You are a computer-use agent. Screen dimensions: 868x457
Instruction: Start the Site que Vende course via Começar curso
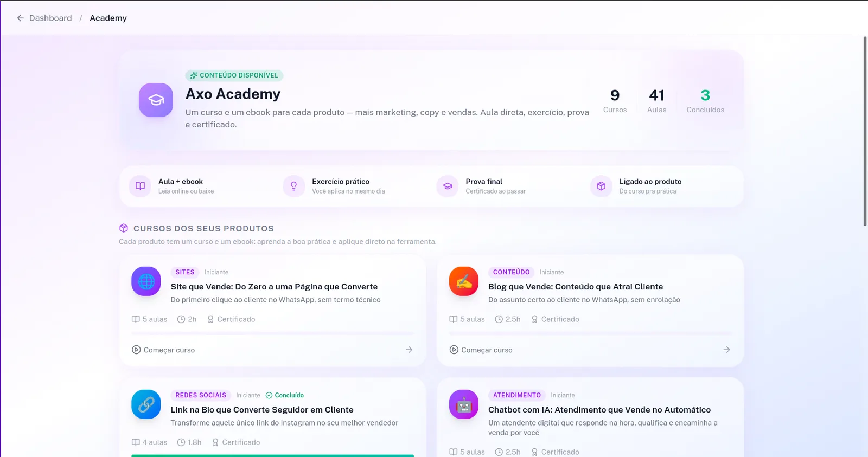163,350
